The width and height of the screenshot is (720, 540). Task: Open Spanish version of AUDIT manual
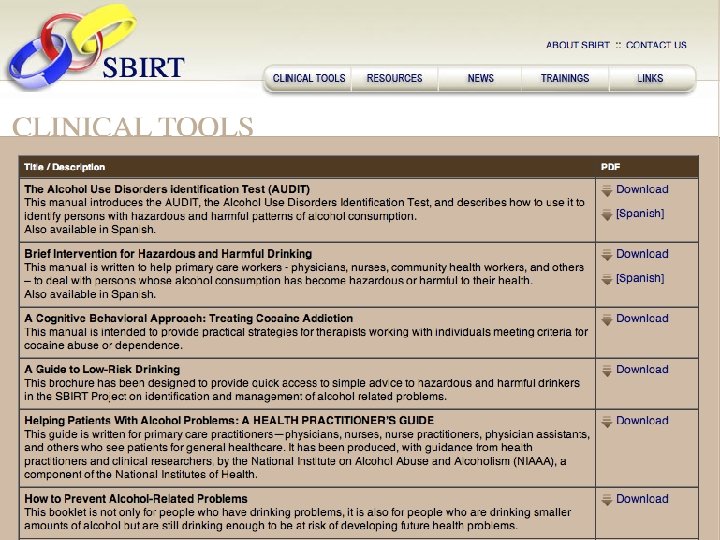(x=640, y=214)
